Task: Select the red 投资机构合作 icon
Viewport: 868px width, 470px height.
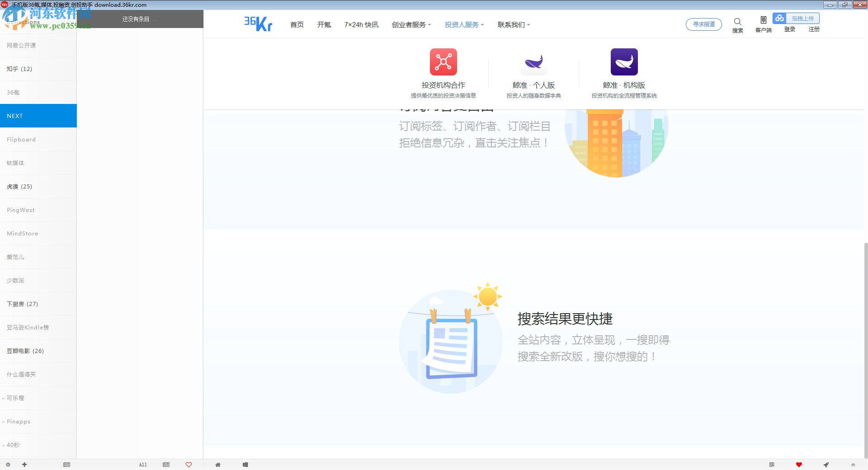Action: (x=443, y=61)
